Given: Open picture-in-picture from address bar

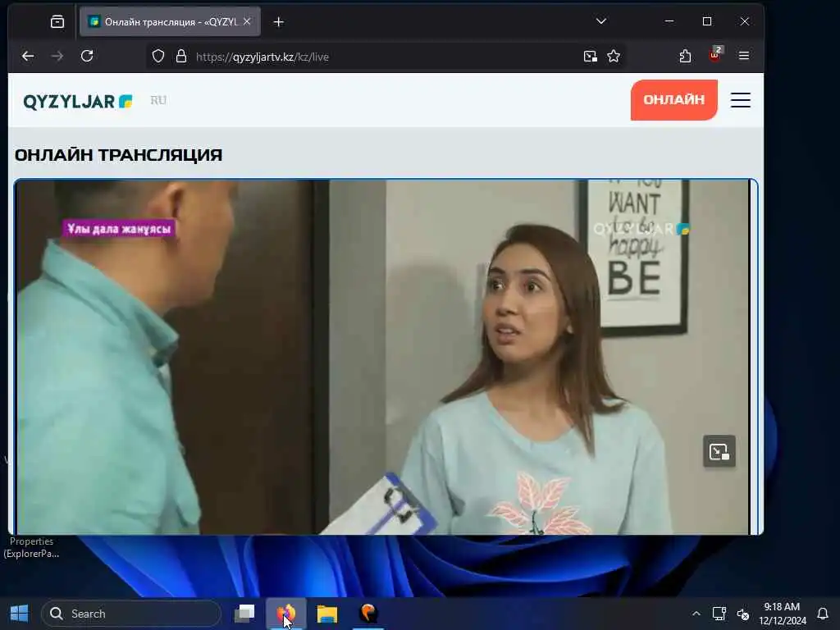Looking at the screenshot, I should click(x=590, y=57).
